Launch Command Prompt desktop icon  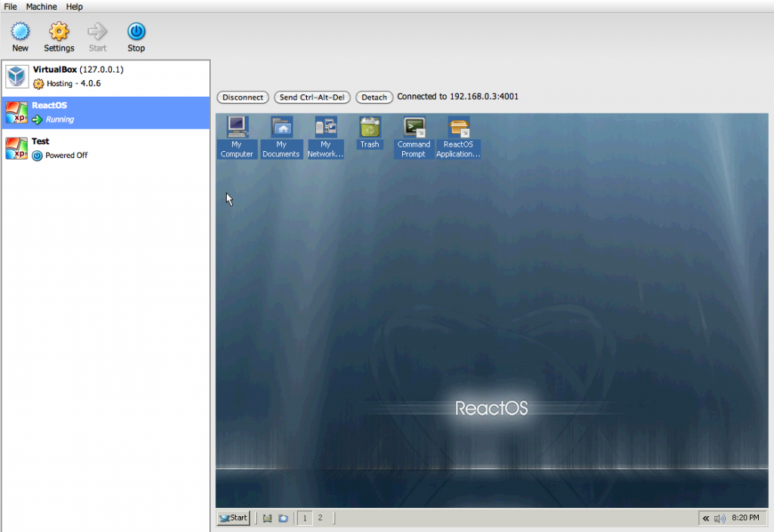[414, 127]
